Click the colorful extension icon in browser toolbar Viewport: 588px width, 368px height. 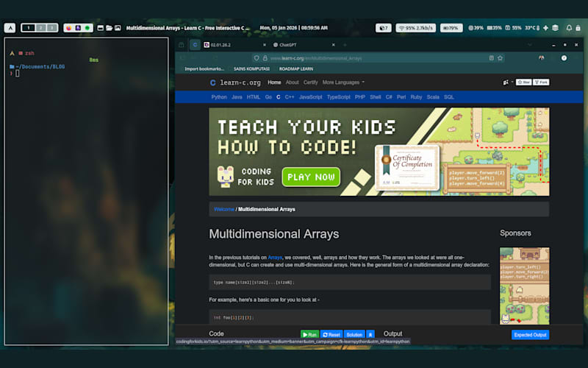pyautogui.click(x=541, y=58)
